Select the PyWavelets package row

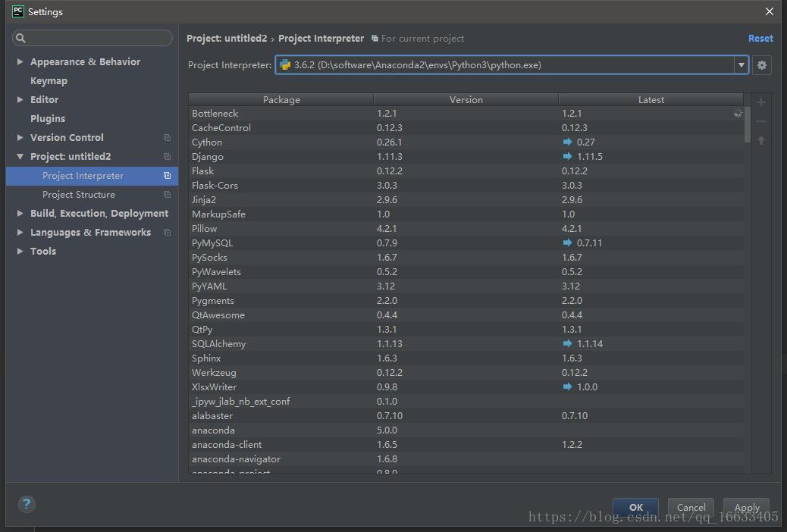pyautogui.click(x=466, y=272)
